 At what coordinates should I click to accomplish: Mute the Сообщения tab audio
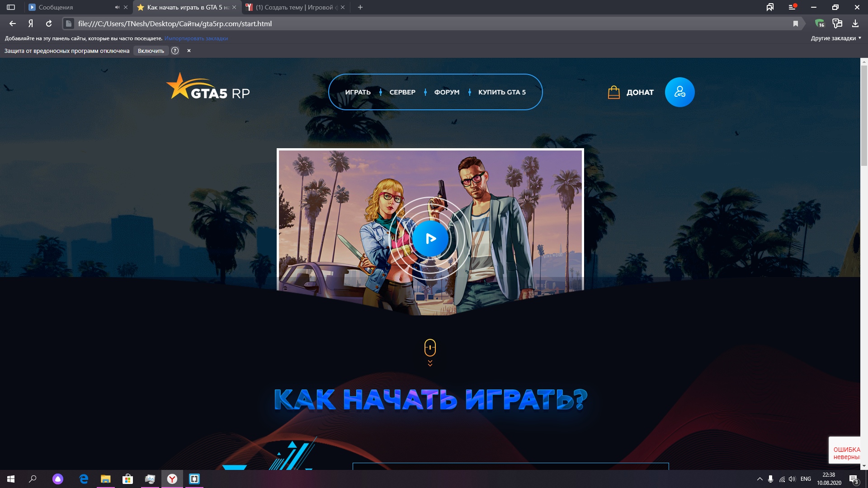click(117, 7)
